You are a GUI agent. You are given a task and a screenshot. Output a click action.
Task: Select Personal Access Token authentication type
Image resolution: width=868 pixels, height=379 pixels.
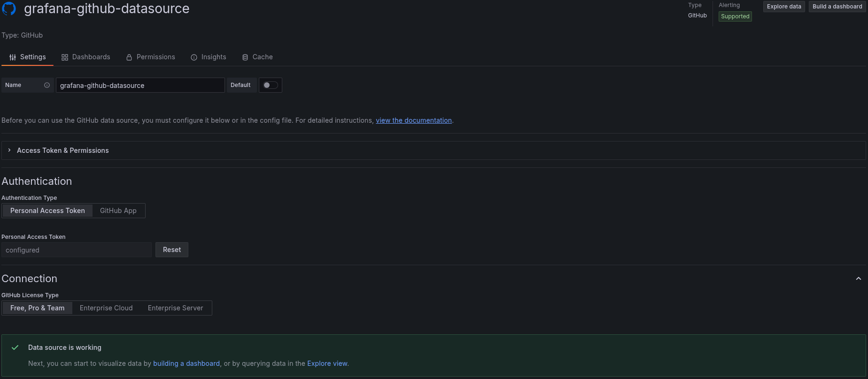[47, 211]
